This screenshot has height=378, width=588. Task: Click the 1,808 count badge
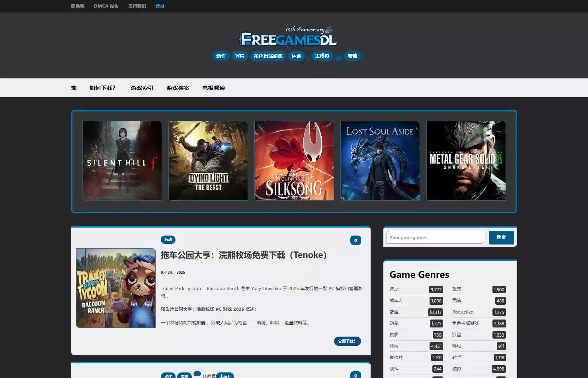tap(436, 301)
